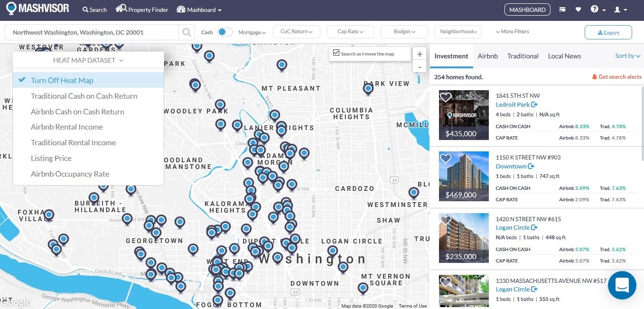Toggle Cash/Mortgage switch
The height and width of the screenshot is (309, 644).
click(x=224, y=32)
